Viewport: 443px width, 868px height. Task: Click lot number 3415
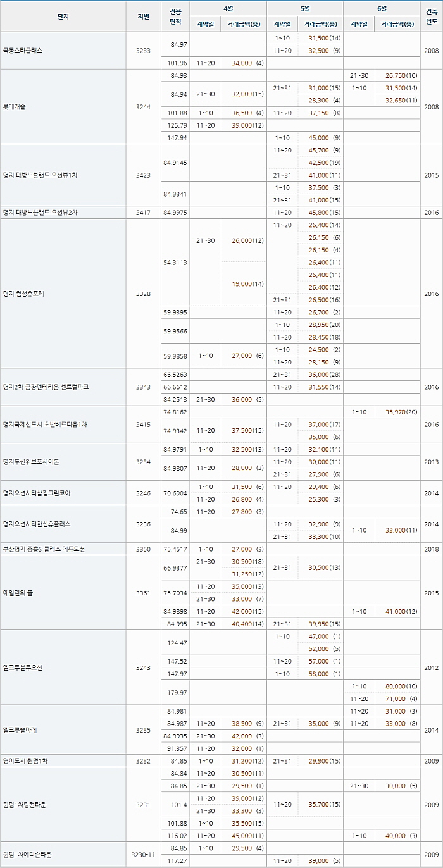tap(144, 424)
